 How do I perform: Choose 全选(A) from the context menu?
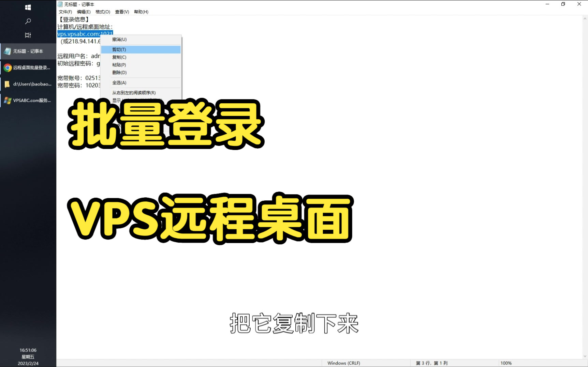(119, 82)
